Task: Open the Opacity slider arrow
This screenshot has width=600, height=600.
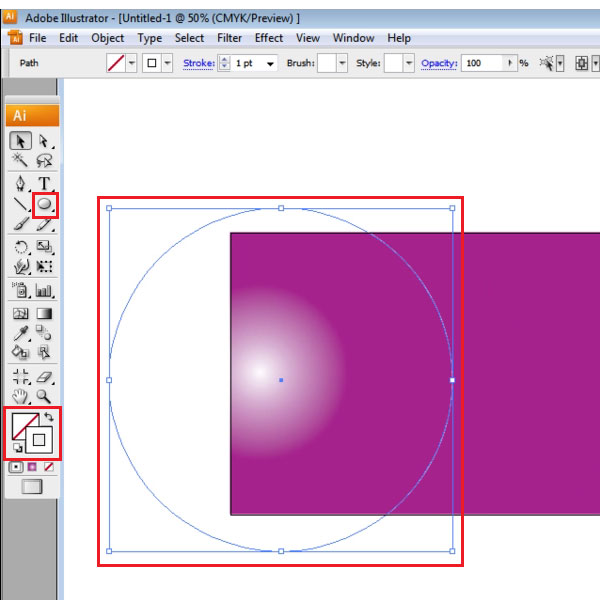Action: point(510,63)
